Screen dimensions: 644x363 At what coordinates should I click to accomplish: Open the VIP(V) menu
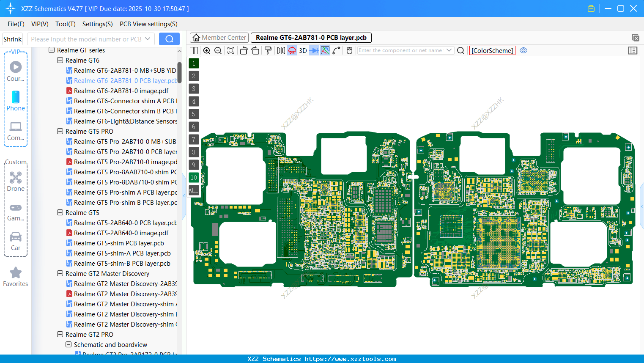(x=40, y=24)
